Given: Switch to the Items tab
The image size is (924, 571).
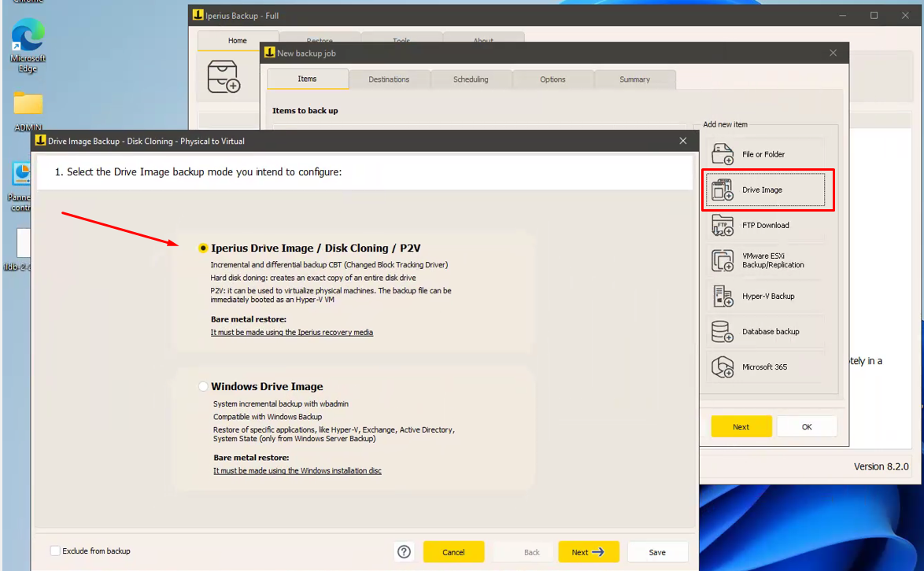Looking at the screenshot, I should [x=307, y=79].
